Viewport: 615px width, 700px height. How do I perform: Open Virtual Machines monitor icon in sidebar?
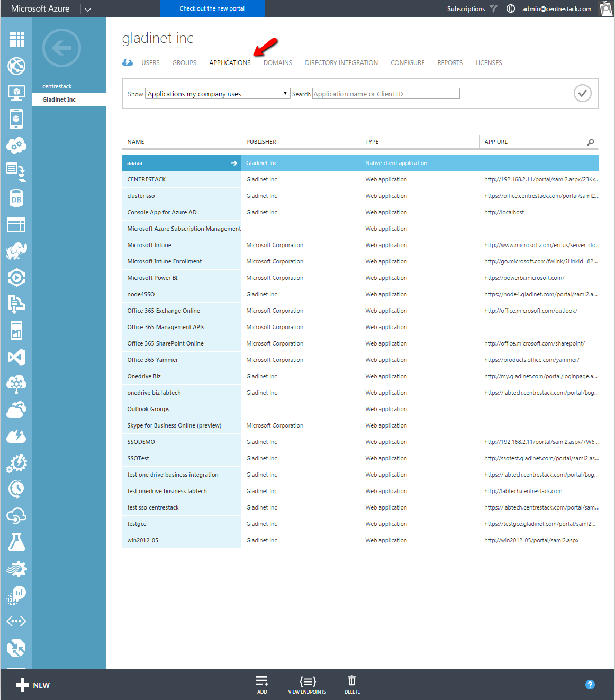16,93
